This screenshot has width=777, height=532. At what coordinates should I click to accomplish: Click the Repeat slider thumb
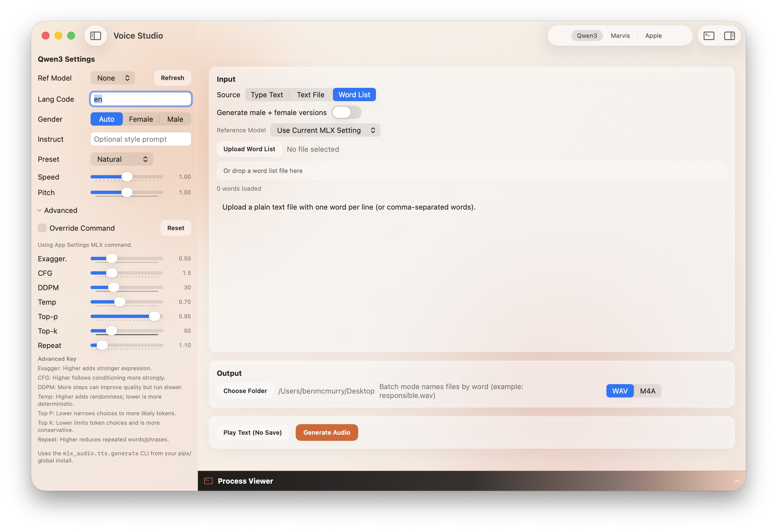(x=102, y=345)
